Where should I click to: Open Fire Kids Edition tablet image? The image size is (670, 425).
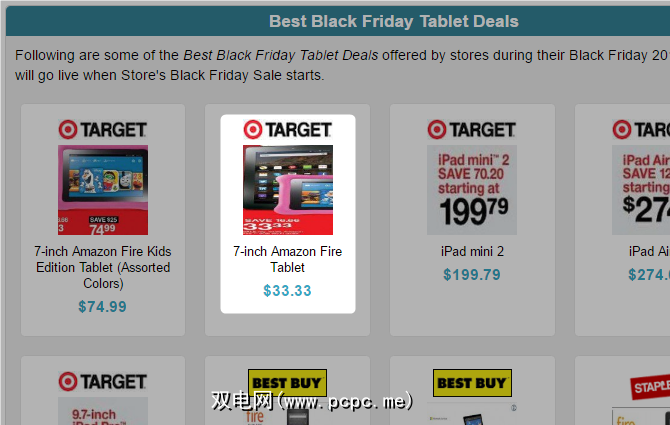pos(102,190)
